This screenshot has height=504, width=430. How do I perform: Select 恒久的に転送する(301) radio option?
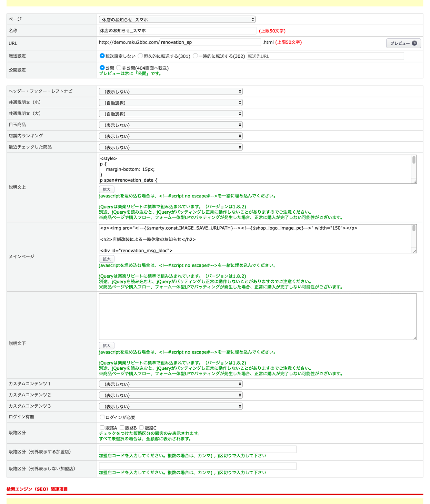tap(140, 56)
